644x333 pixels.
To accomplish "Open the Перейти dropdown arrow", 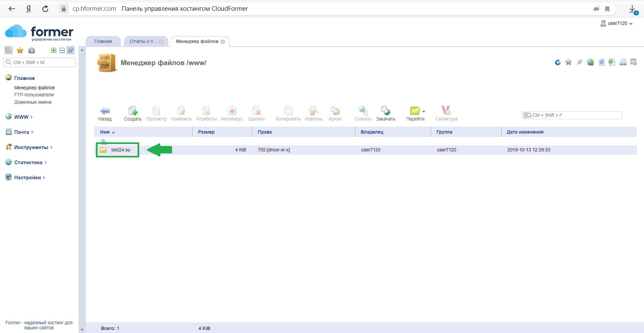I will coord(424,111).
